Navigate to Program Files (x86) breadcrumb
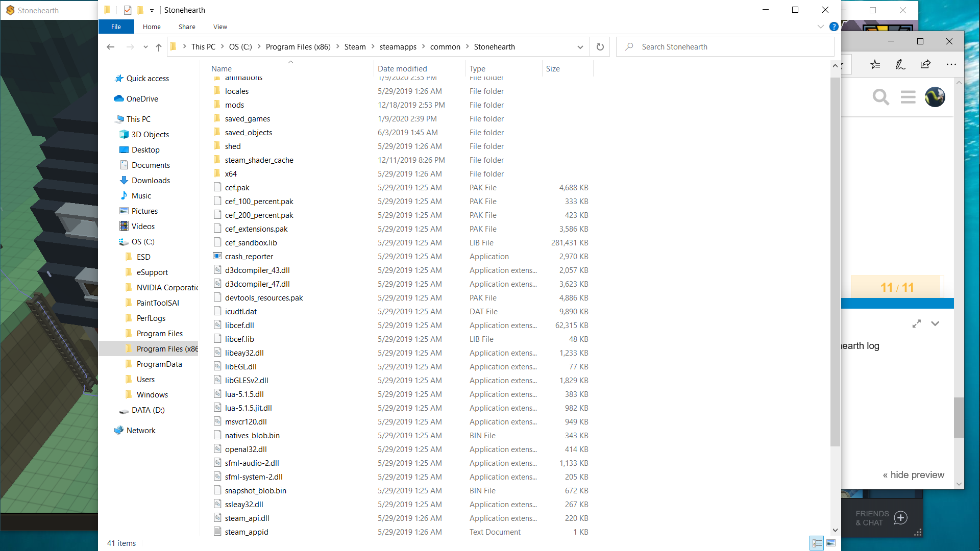 (298, 47)
